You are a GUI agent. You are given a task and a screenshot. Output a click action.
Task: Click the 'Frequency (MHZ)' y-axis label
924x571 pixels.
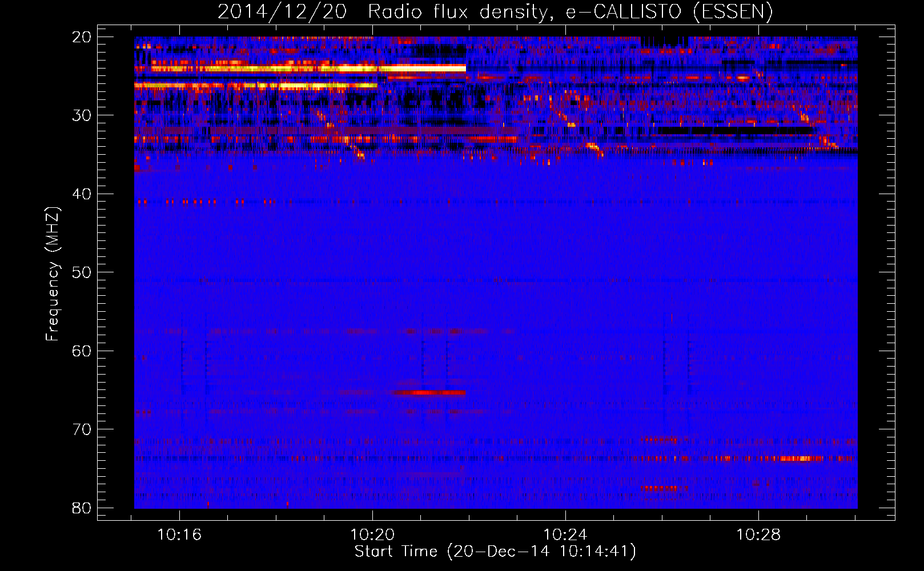point(53,274)
